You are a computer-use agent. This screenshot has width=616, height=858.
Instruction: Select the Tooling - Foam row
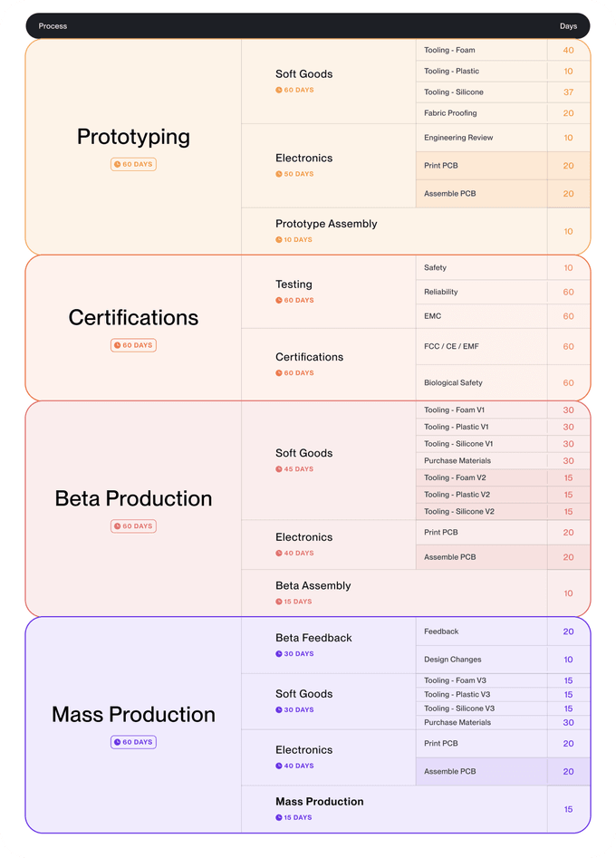(503, 50)
